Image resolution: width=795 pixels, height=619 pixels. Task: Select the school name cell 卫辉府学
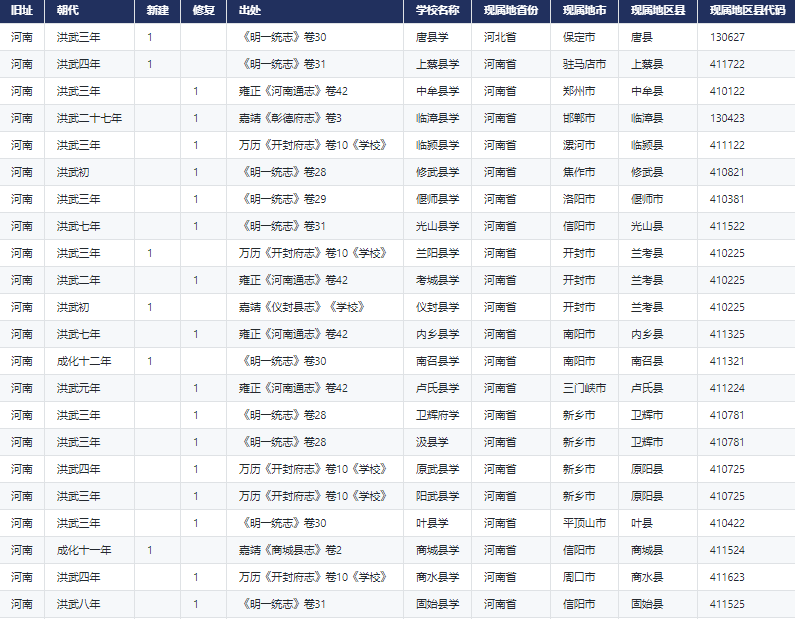[x=438, y=415]
